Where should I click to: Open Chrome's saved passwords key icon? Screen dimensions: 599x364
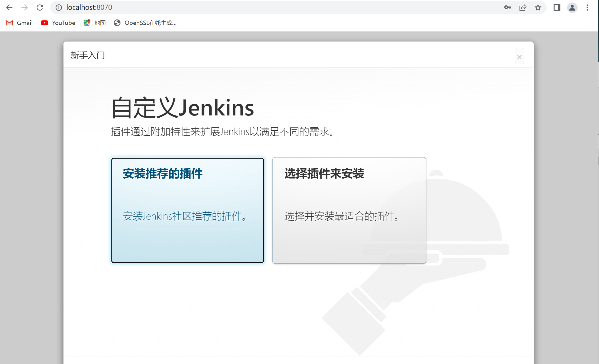click(508, 7)
